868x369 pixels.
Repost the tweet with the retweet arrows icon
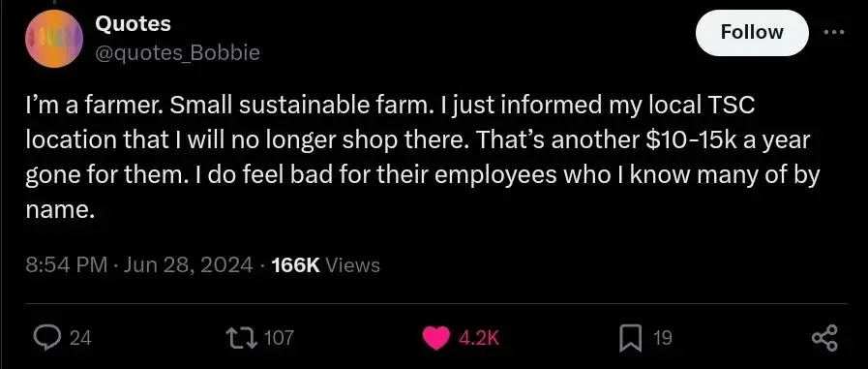click(244, 337)
